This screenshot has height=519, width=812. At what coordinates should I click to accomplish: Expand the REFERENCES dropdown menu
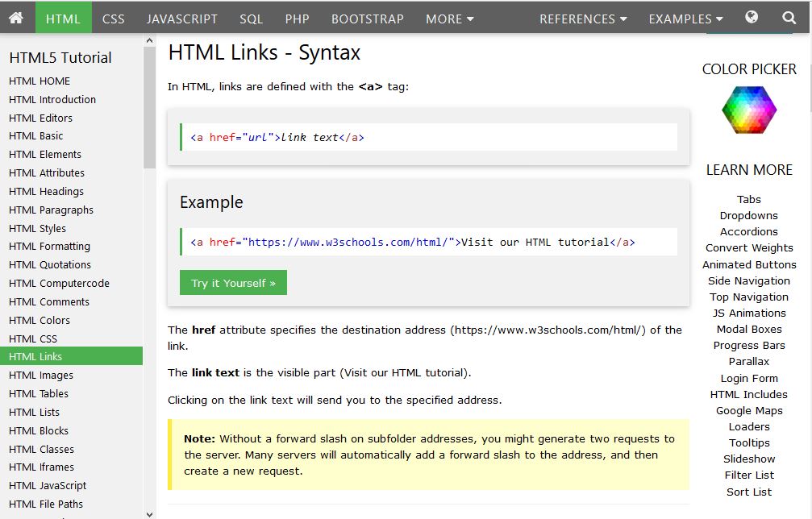tap(583, 19)
